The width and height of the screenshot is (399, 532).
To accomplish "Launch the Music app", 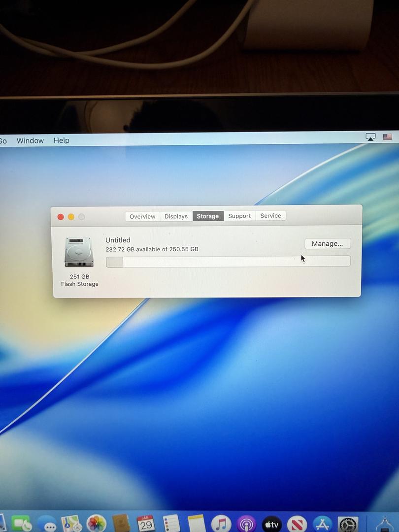I will click(x=222, y=524).
